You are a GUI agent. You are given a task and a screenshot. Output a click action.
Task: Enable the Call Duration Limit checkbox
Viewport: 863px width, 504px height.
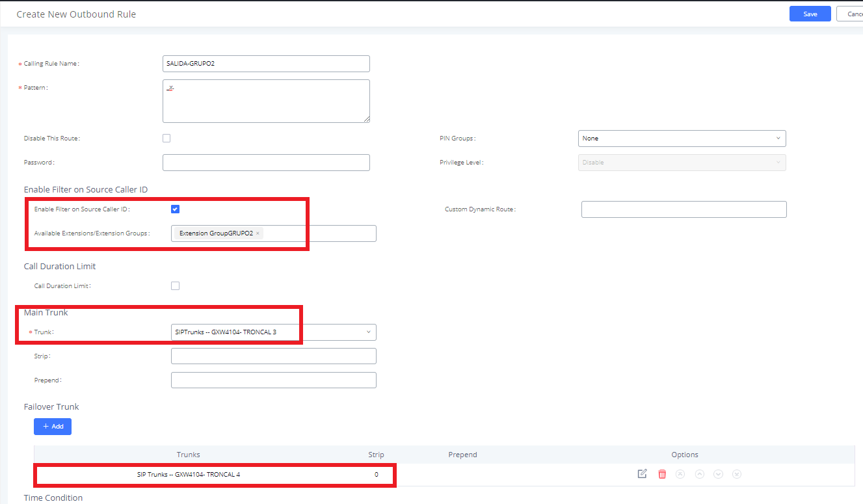pos(175,285)
